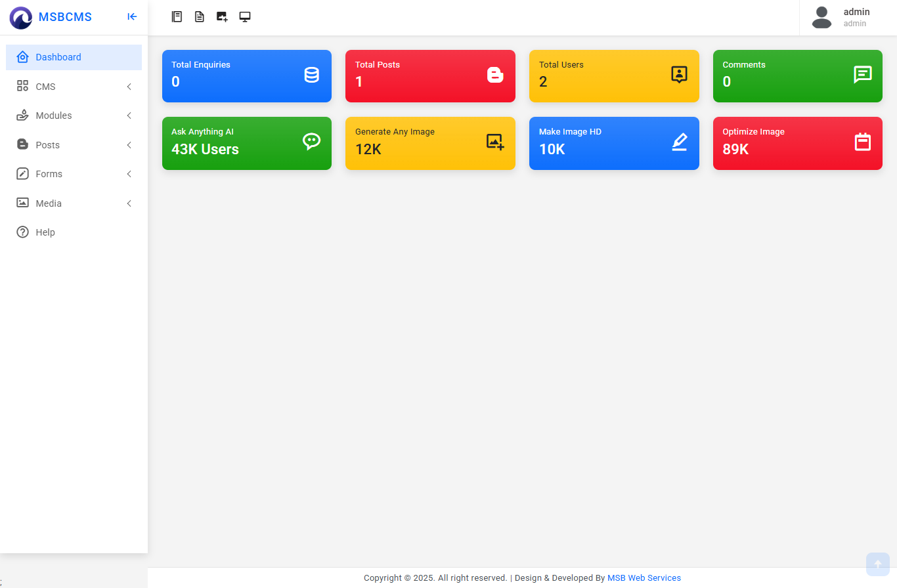This screenshot has height=588, width=897.
Task: Expand the CMS sidebar submenu
Action: click(x=129, y=87)
